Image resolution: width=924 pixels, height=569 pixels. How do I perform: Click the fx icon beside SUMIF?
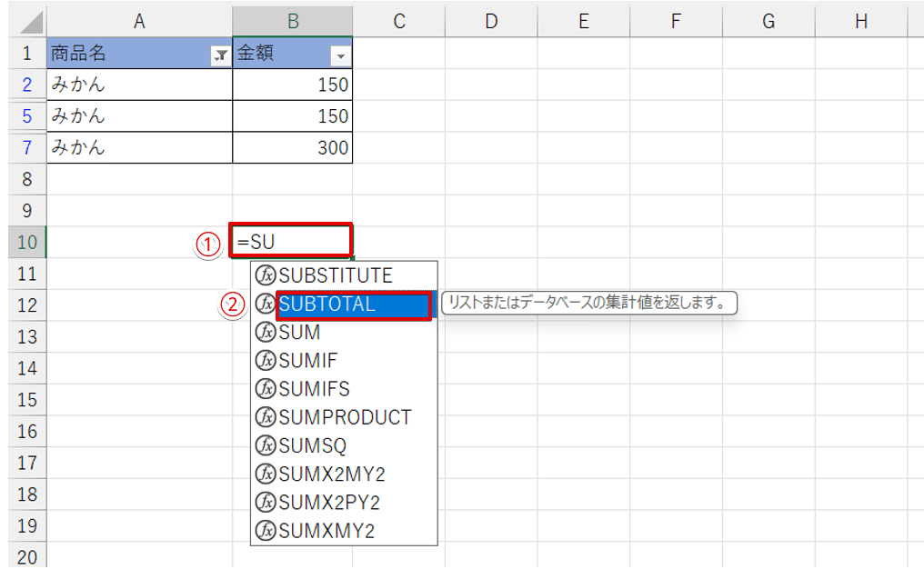coord(266,361)
